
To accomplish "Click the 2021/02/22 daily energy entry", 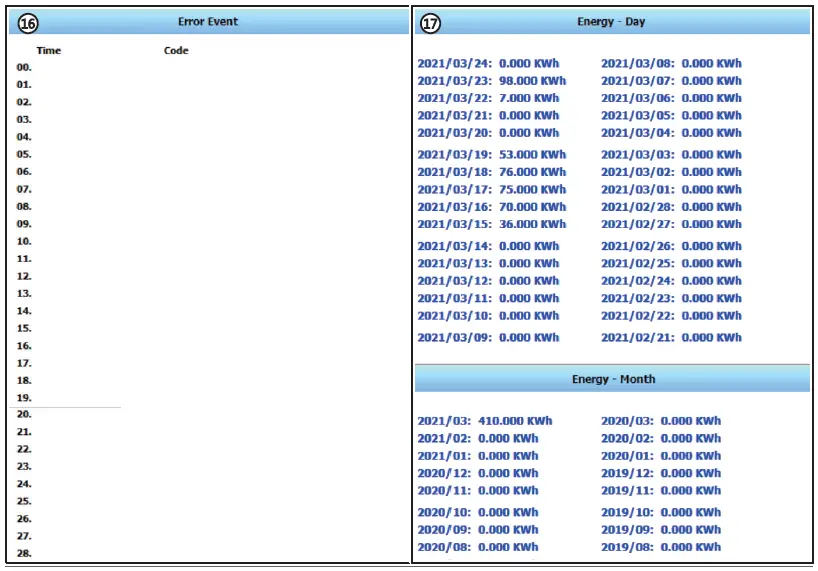I will click(x=671, y=316).
